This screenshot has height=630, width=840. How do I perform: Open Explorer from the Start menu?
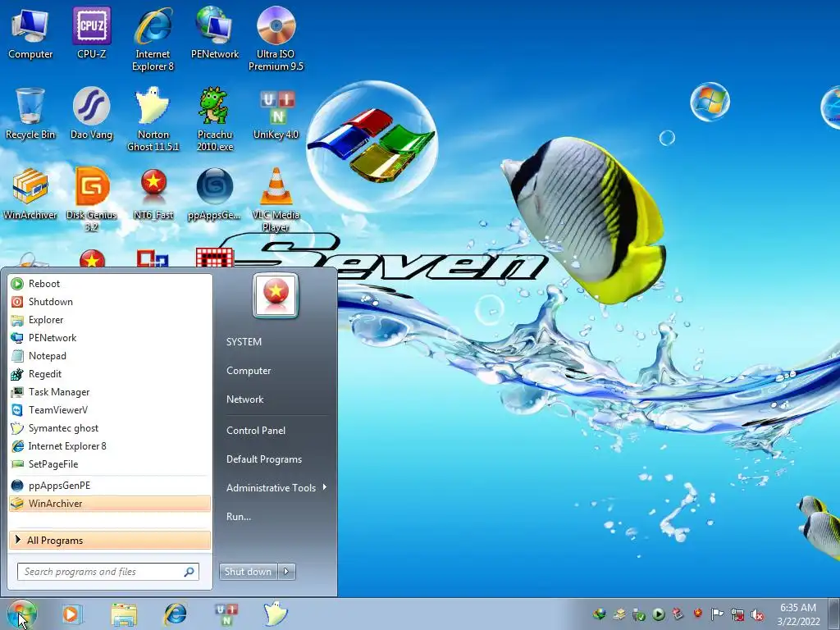[110, 320]
